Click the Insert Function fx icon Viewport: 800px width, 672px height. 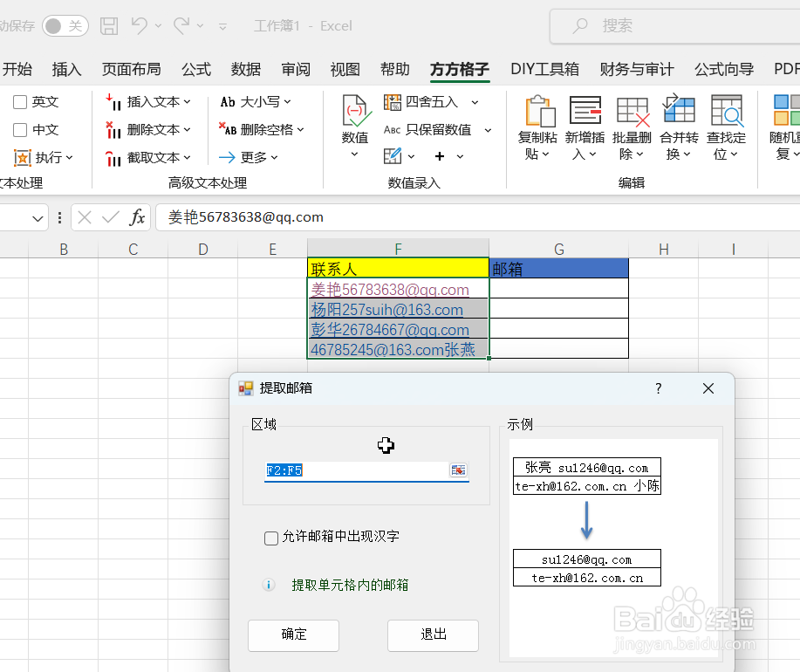coord(137,218)
